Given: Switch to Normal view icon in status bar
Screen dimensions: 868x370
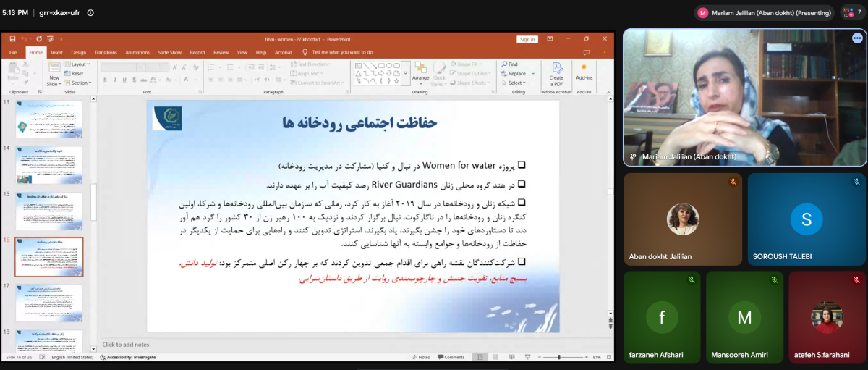Looking at the screenshot, I should pos(481,357).
